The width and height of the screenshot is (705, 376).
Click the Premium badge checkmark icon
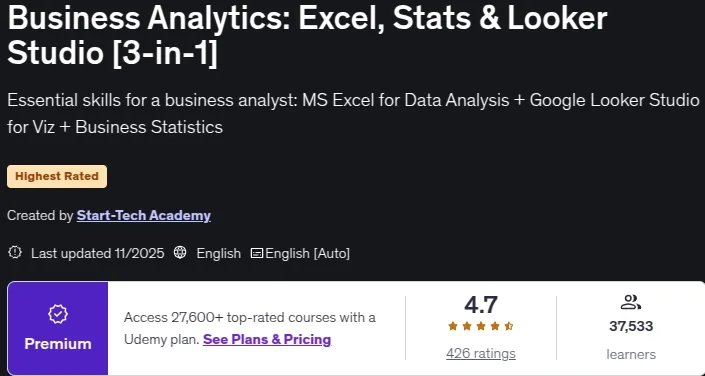pos(58,315)
